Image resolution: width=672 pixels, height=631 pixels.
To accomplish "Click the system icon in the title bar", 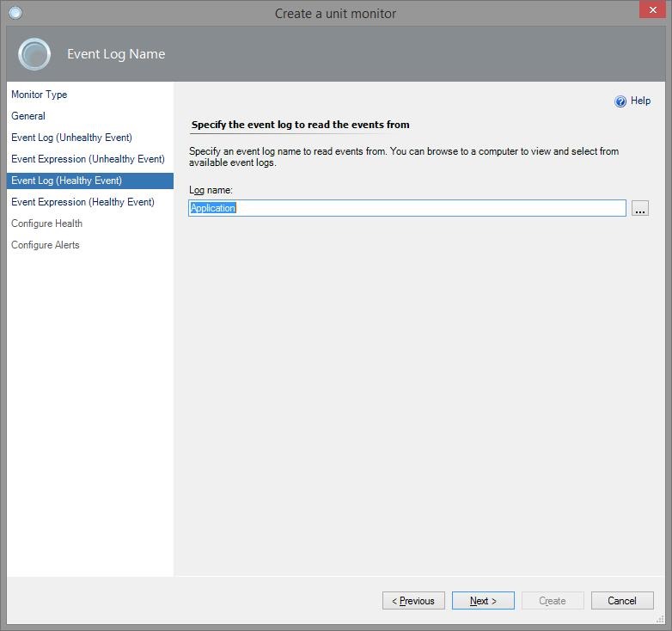I will pyautogui.click(x=15, y=13).
